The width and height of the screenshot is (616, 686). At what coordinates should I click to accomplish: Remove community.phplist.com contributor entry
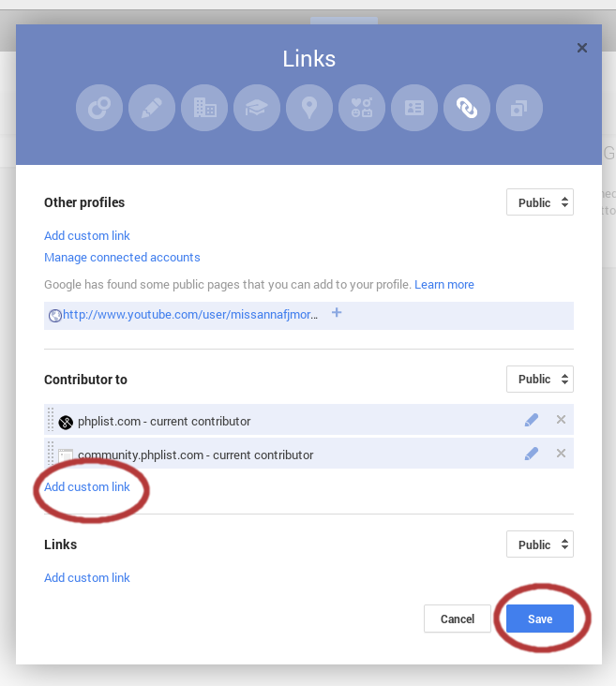[561, 454]
